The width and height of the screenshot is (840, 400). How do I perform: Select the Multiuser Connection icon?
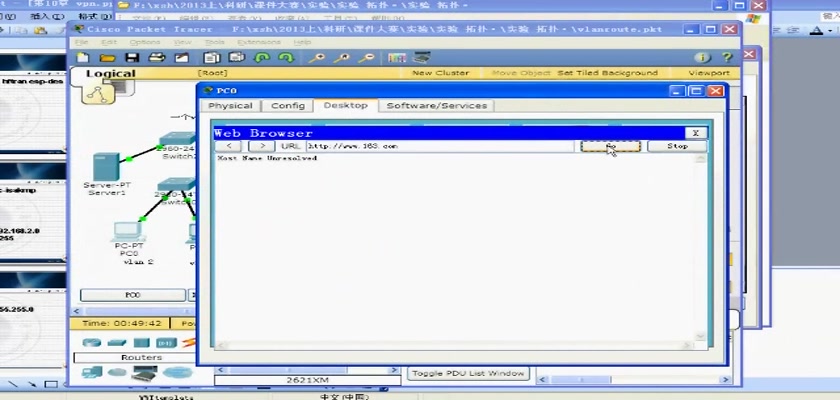[x=177, y=373]
